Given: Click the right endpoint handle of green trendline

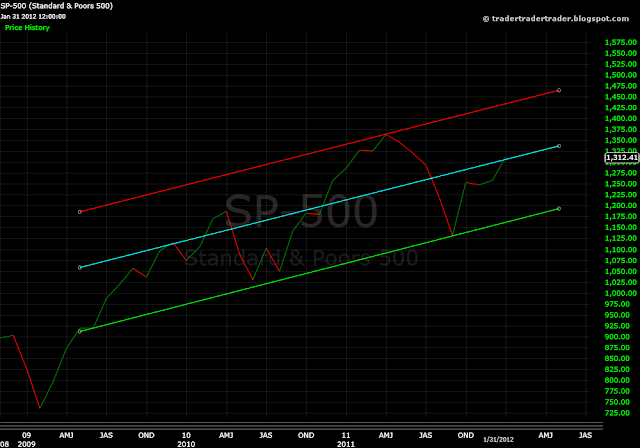Looking at the screenshot, I should 559,208.
